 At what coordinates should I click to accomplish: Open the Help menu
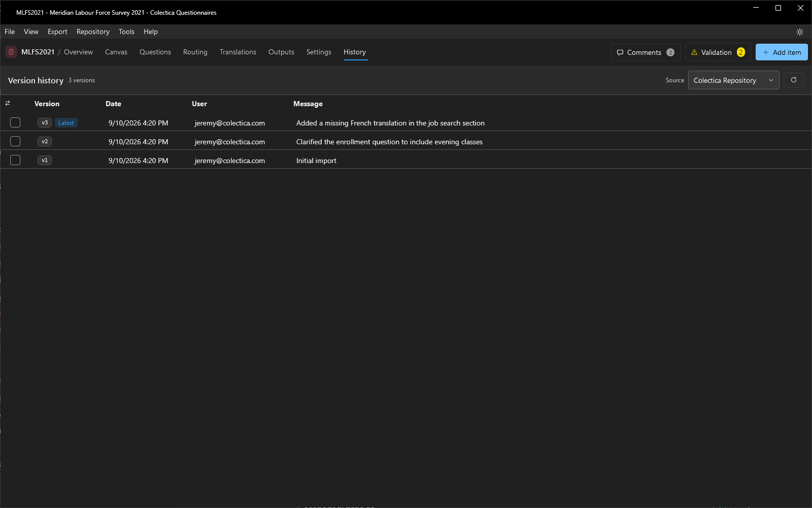(151, 31)
